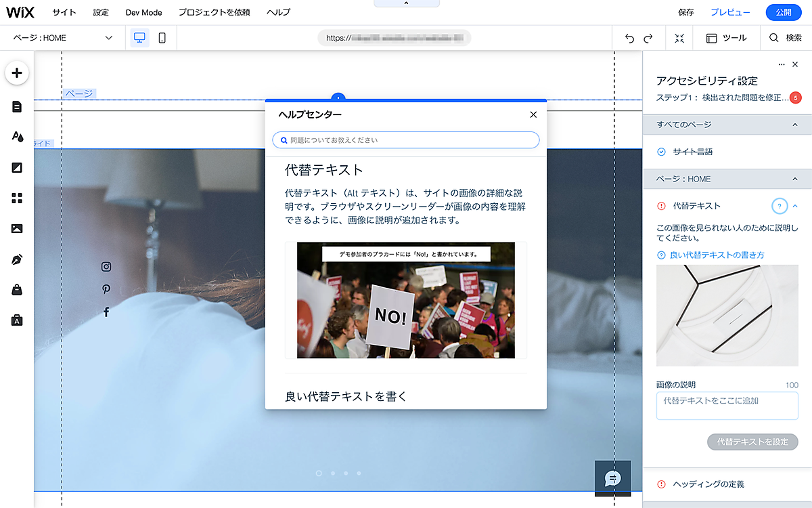Select the first slideshow dot indicator
812x508 pixels.
pos(319,473)
